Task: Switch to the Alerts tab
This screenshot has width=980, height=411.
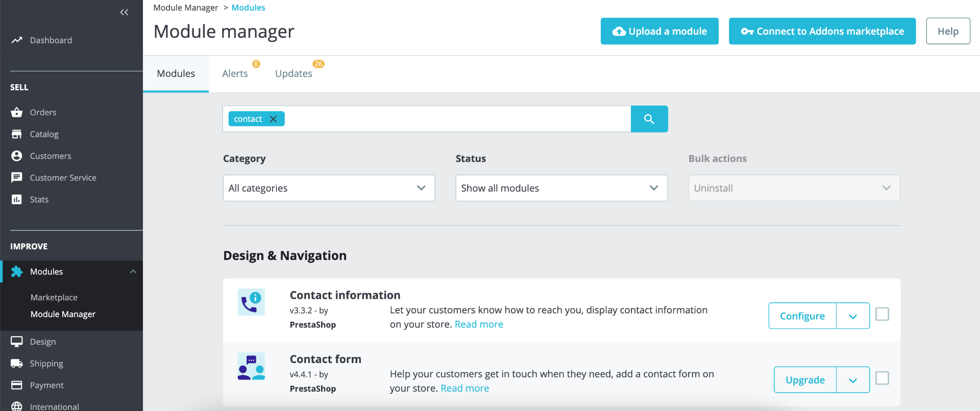Action: pos(235,73)
